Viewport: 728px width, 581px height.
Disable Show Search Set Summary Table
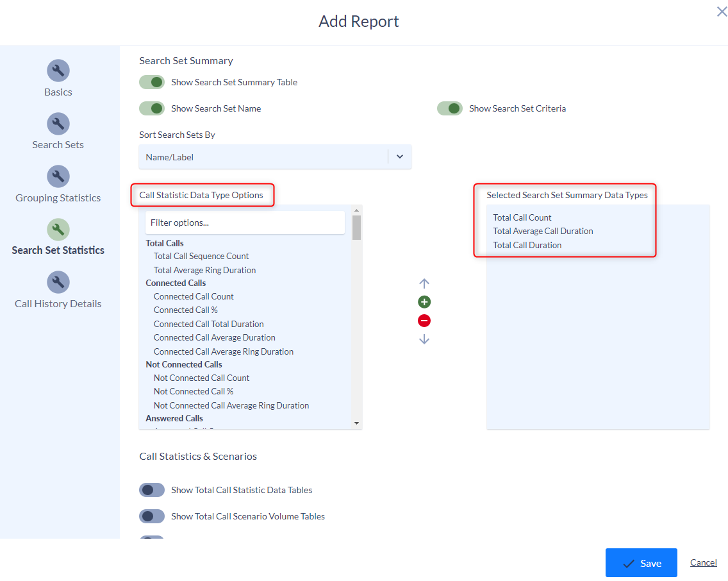152,82
